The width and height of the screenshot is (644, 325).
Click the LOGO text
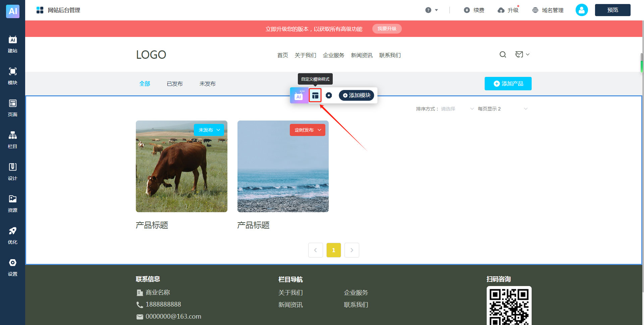(151, 55)
